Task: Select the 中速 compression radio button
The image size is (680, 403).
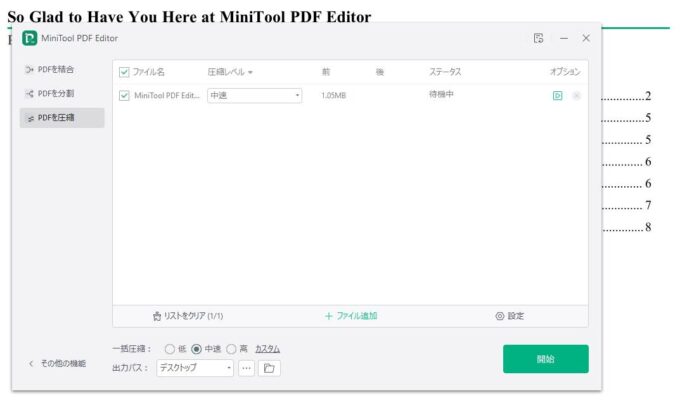Action: (x=196, y=349)
